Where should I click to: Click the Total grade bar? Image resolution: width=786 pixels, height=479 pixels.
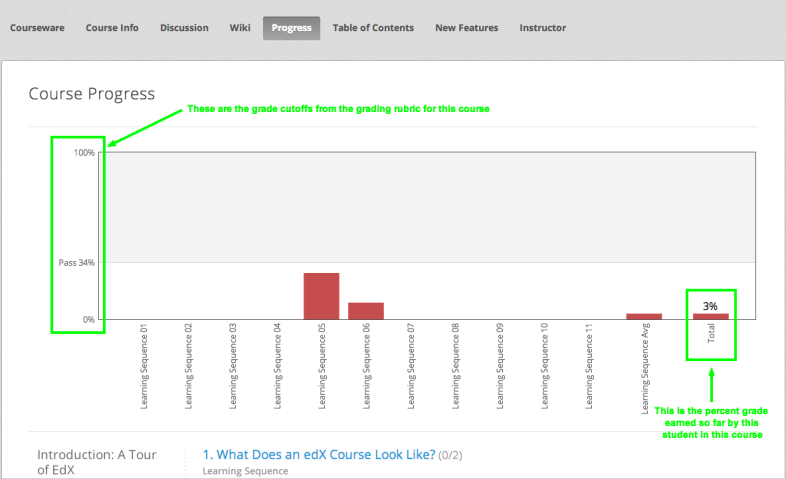coord(711,316)
